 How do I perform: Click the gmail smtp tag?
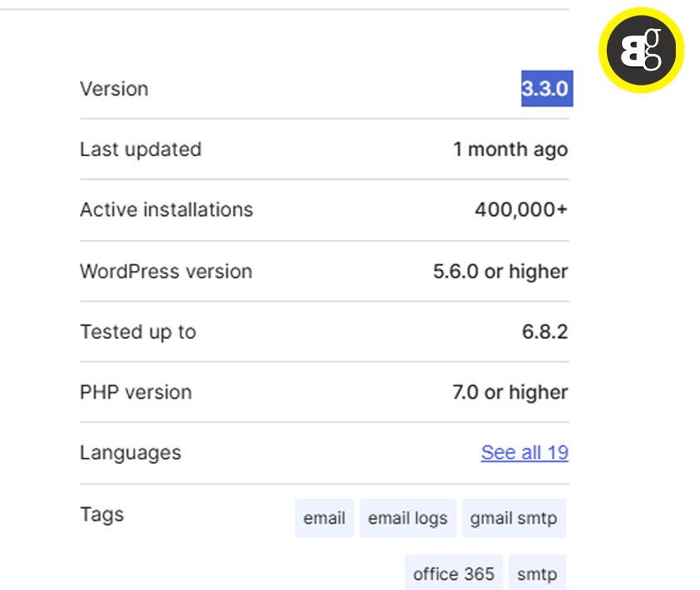click(x=514, y=519)
